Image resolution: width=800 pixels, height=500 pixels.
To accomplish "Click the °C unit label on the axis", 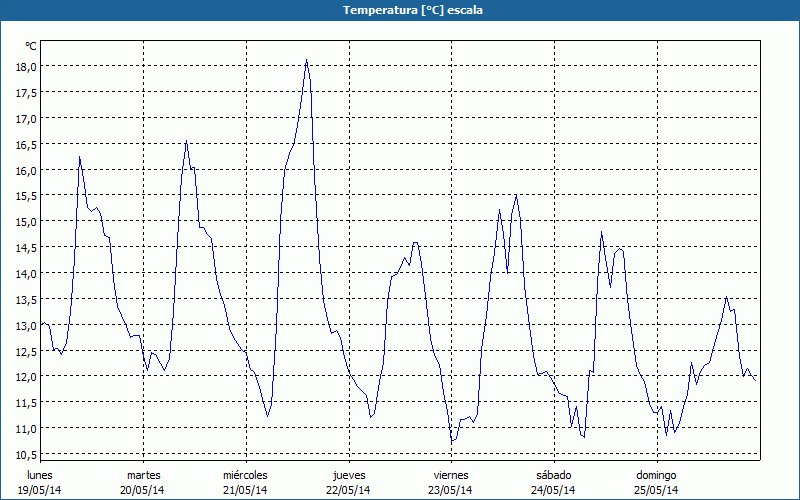I will pyautogui.click(x=30, y=46).
